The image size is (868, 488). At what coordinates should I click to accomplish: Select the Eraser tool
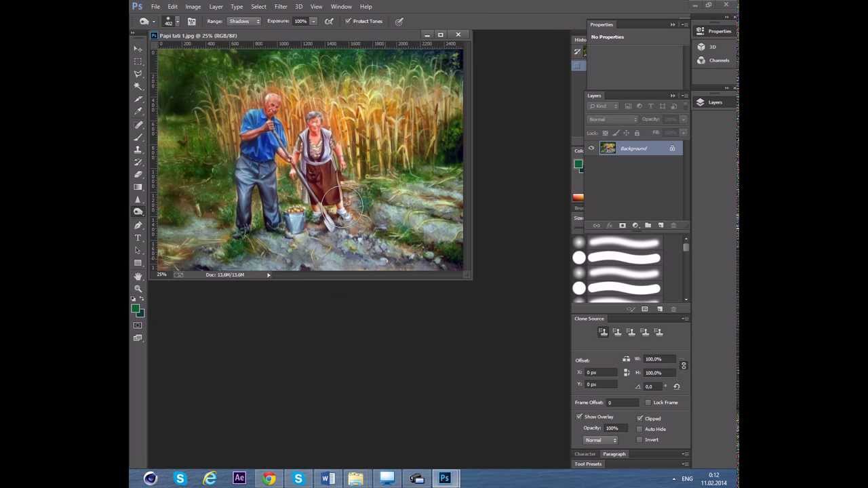point(138,174)
